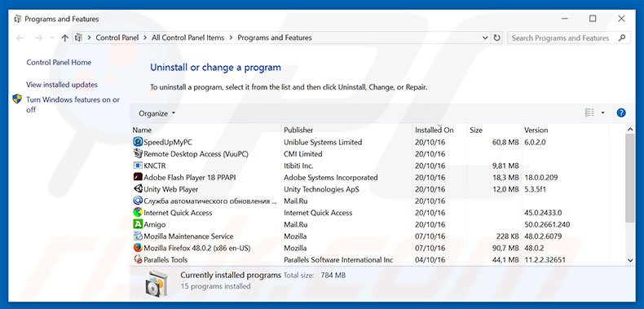Navigate back with the back arrow
This screenshot has width=644, height=309.
20,38
